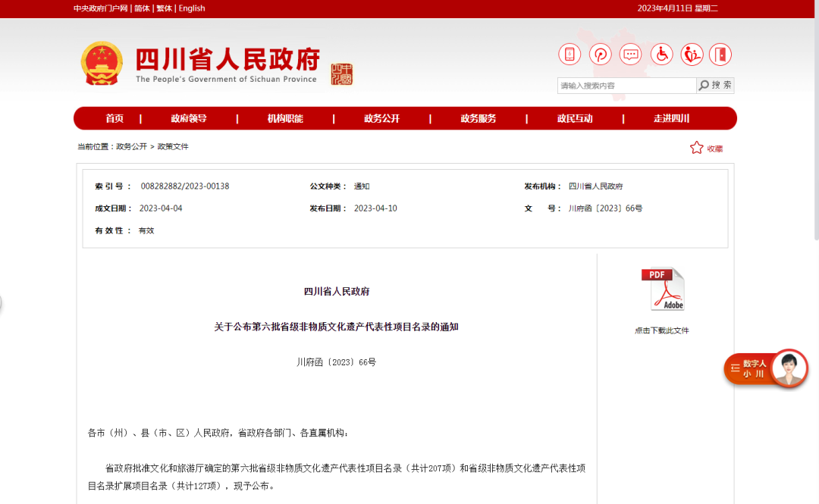Screen dimensions: 819x504
Task: Click into the search input box
Action: click(x=626, y=86)
